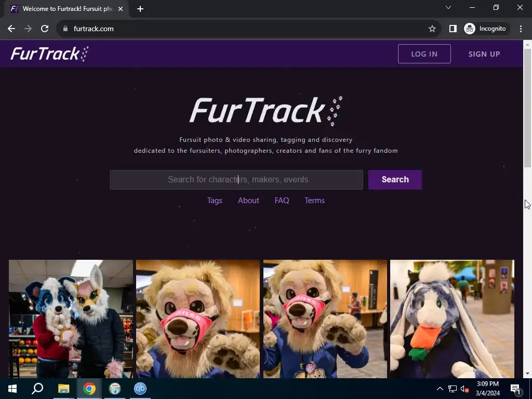The height and width of the screenshot is (399, 532).
Task: Close the Welcome to Furtrack tab
Action: tap(121, 9)
